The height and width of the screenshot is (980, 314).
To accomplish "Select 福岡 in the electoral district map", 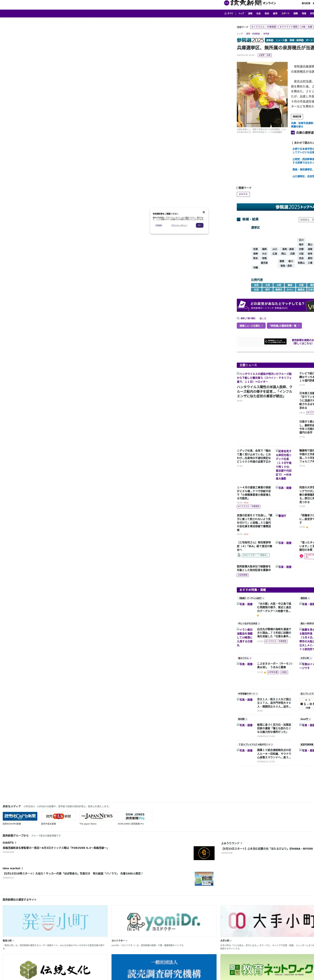I will [264, 249].
